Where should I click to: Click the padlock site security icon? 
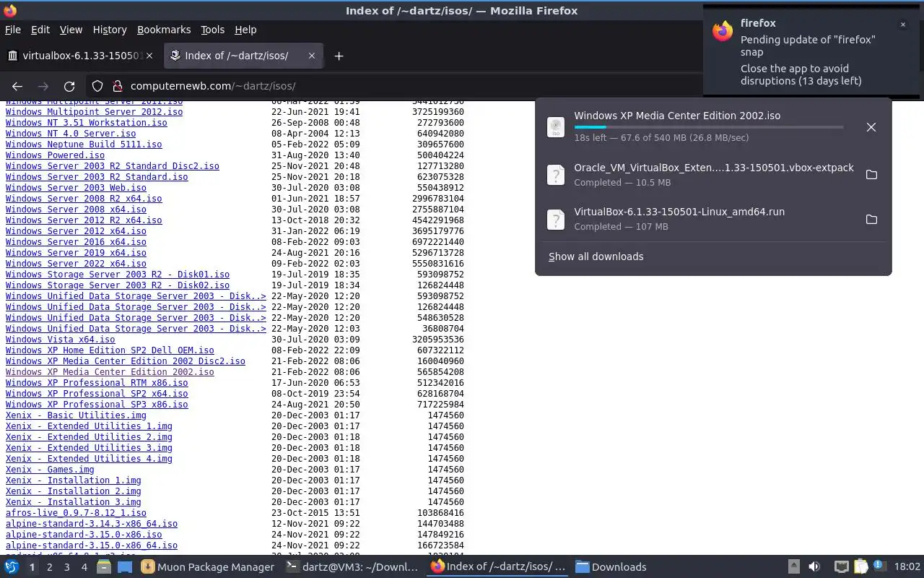pos(118,86)
